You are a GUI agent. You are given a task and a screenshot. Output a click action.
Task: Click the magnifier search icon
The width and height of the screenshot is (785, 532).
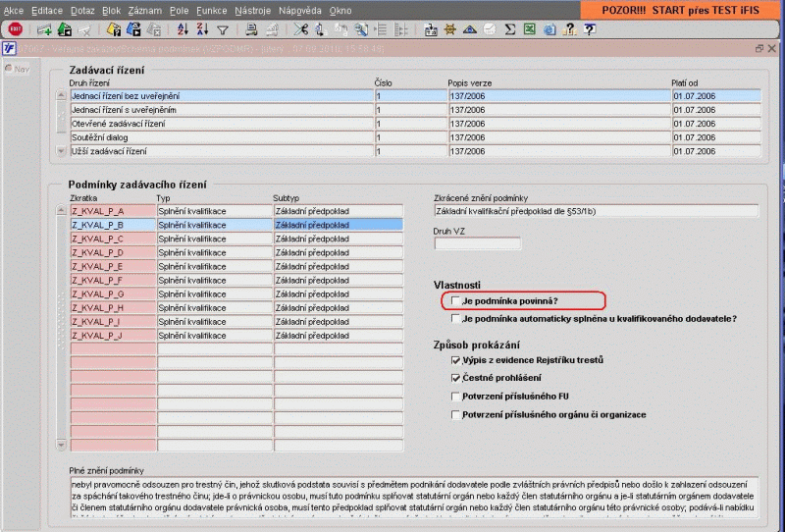tap(361, 29)
